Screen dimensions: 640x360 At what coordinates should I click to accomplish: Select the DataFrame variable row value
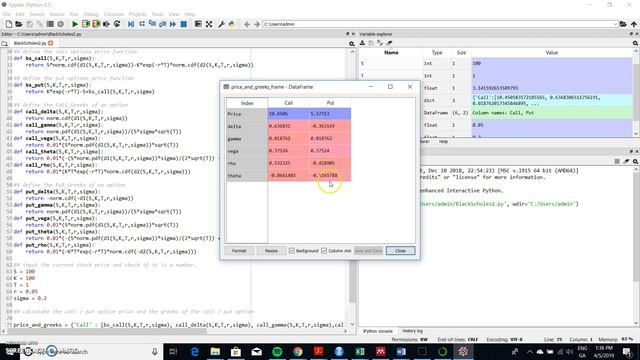pos(551,113)
